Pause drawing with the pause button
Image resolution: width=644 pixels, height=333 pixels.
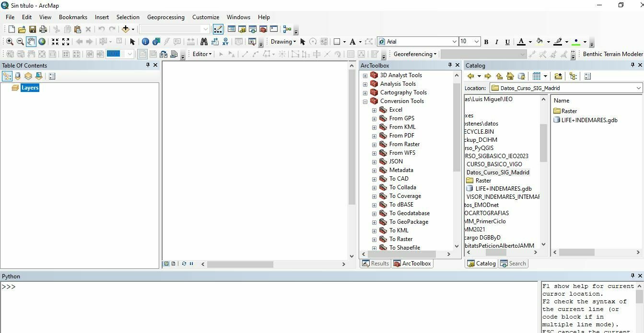[x=191, y=264]
